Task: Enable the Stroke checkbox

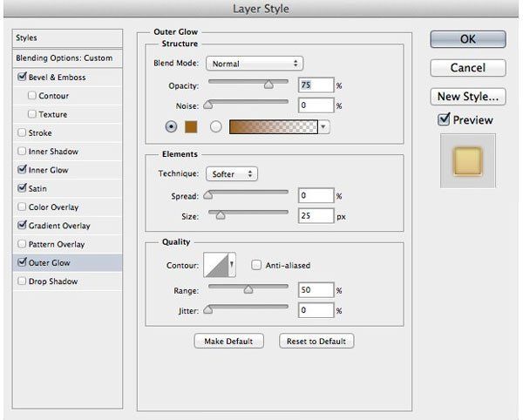Action: (22, 132)
